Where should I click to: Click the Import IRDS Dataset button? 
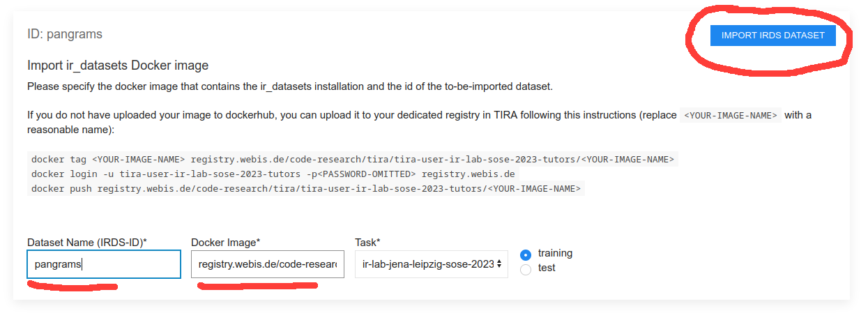[772, 36]
